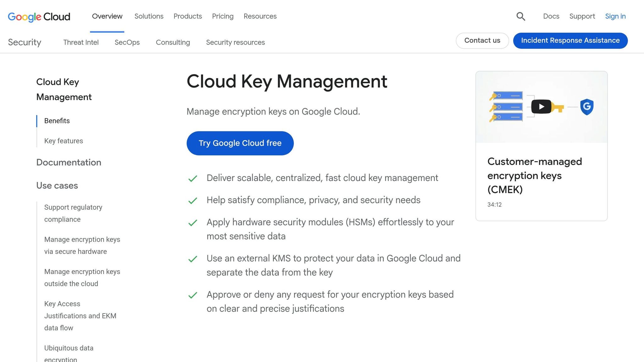Click the video duration 34:12
This screenshot has height=362, width=644.
494,205
